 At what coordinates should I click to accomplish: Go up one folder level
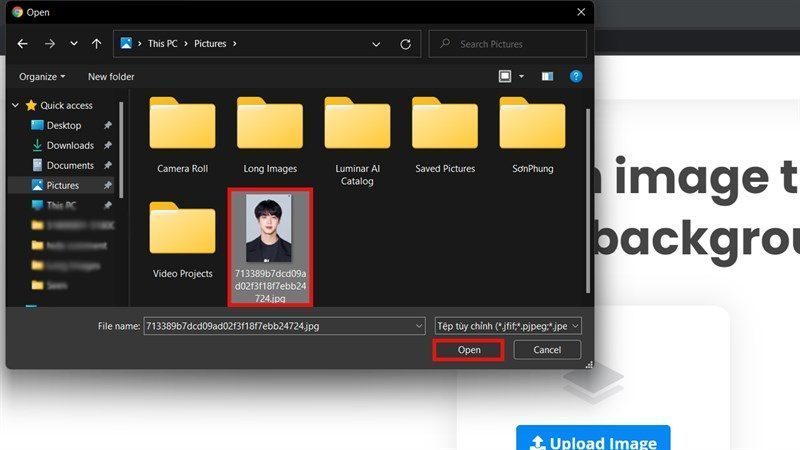tap(96, 44)
